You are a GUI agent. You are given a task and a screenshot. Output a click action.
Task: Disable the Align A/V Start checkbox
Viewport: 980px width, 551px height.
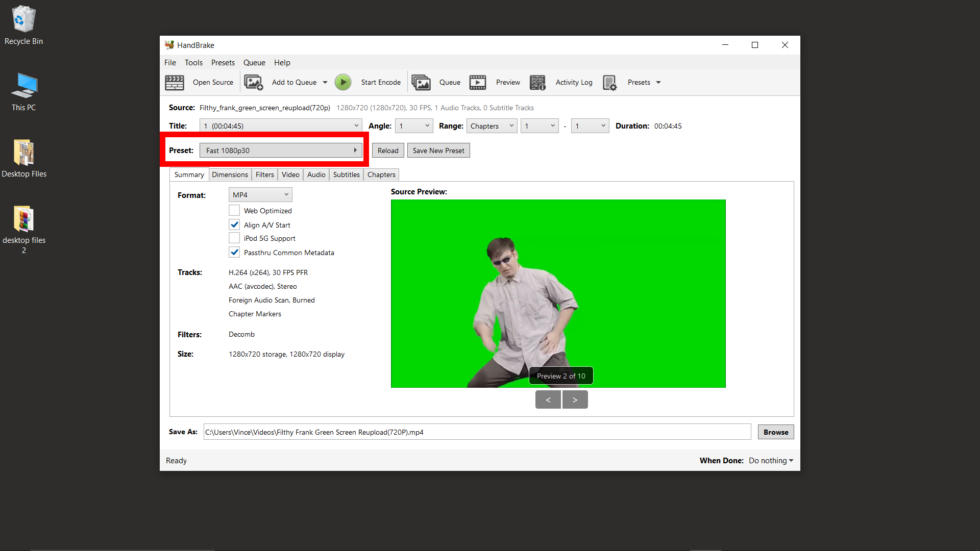[x=234, y=224]
